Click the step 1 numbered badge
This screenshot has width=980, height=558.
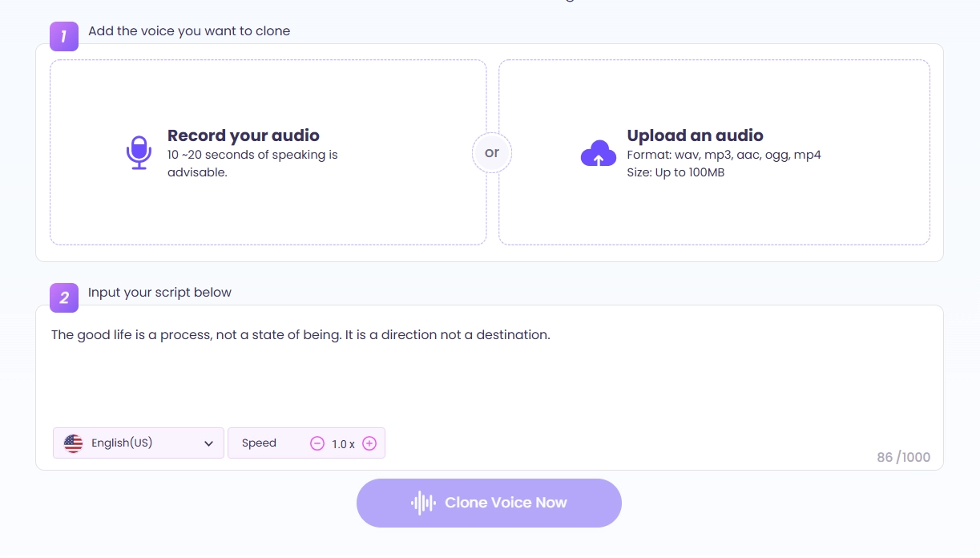(63, 36)
